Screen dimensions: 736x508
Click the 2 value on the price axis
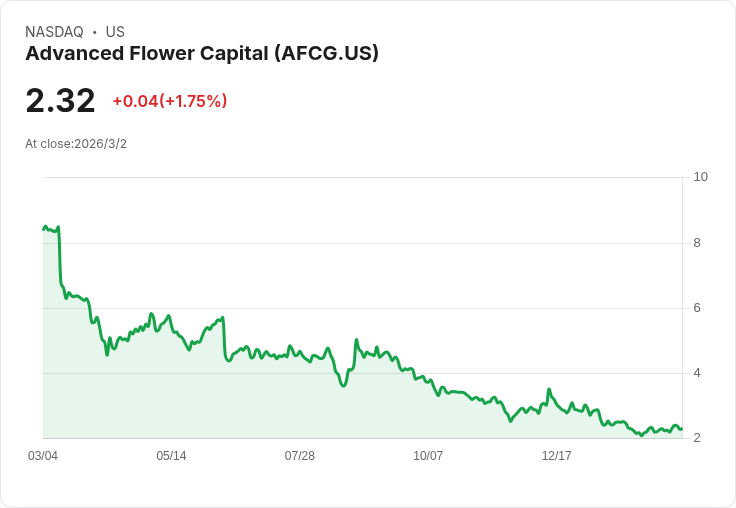coord(697,438)
